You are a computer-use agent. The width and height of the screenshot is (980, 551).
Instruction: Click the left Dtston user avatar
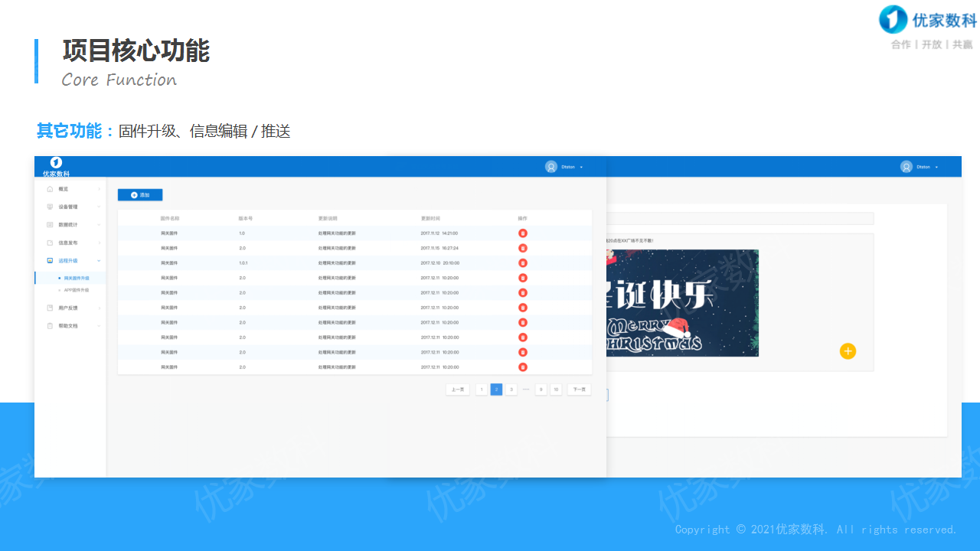[x=551, y=167]
